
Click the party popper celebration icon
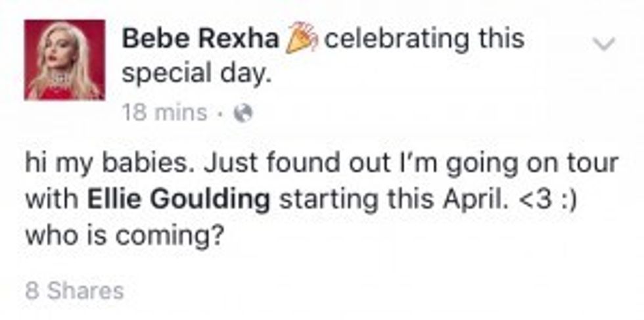point(302,39)
